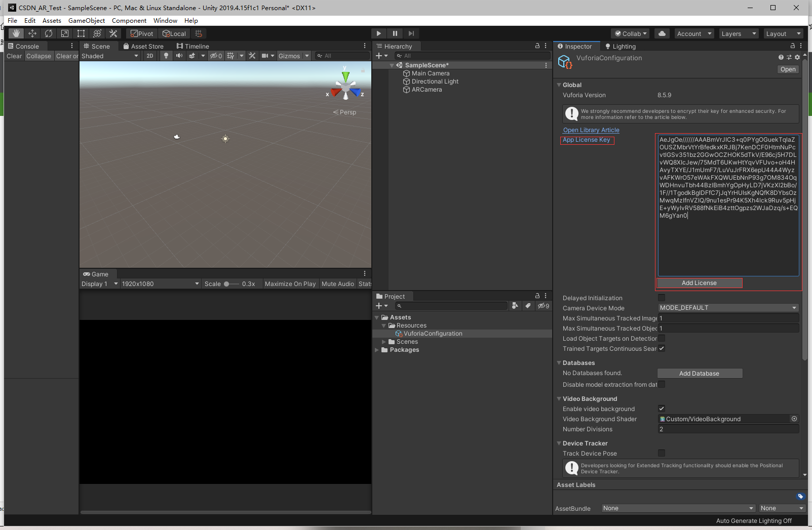Enable the Delayed Initialization checkbox

(662, 297)
